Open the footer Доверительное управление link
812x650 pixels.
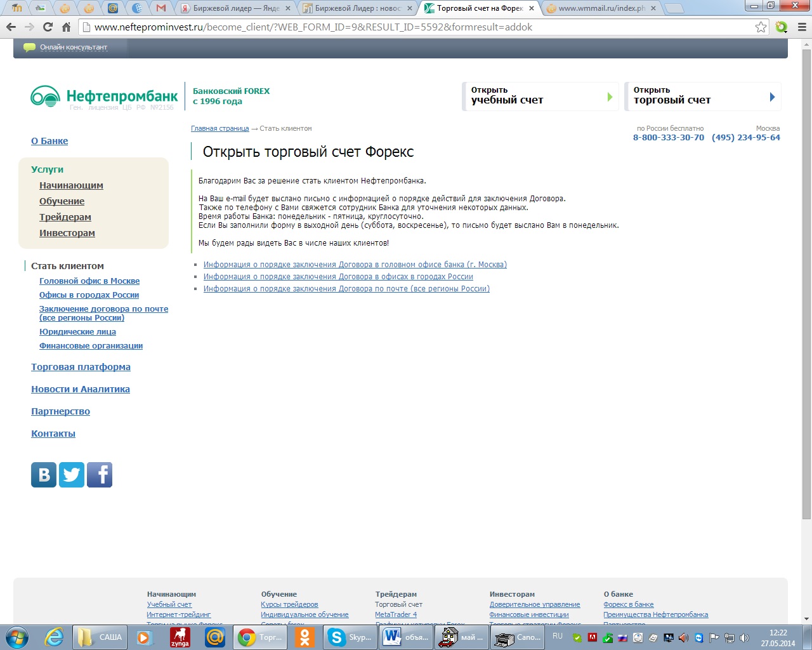[535, 605]
